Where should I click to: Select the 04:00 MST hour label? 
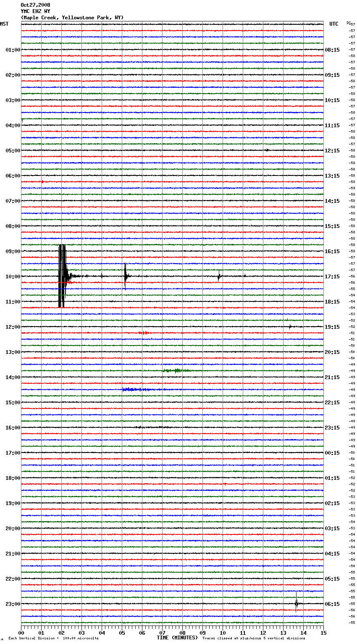click(x=13, y=126)
